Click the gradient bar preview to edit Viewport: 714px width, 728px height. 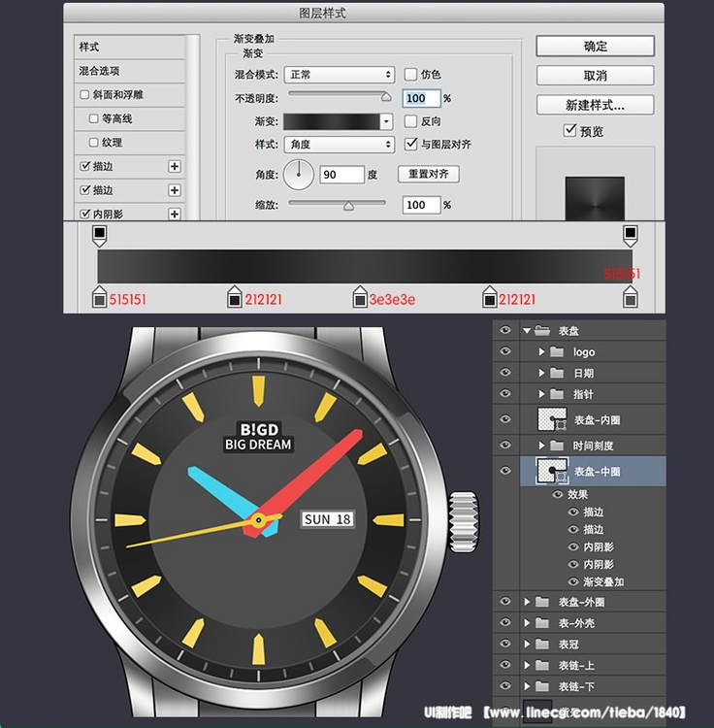(x=332, y=121)
